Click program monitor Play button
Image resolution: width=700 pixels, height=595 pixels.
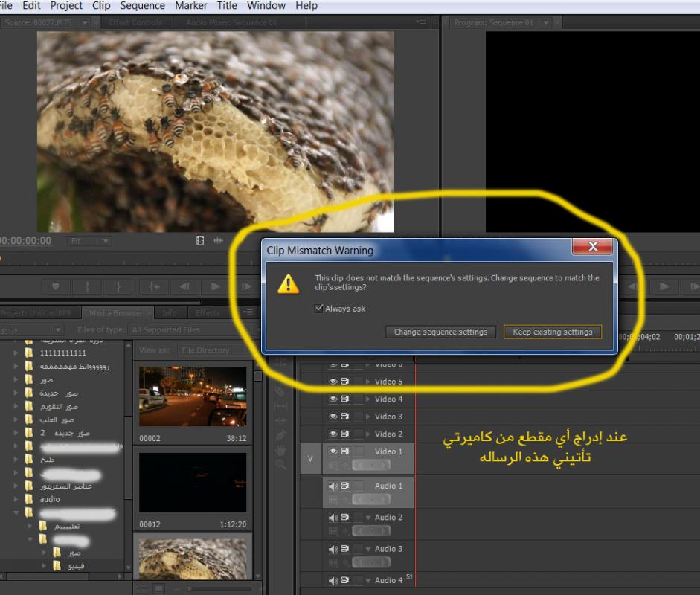tap(664, 286)
